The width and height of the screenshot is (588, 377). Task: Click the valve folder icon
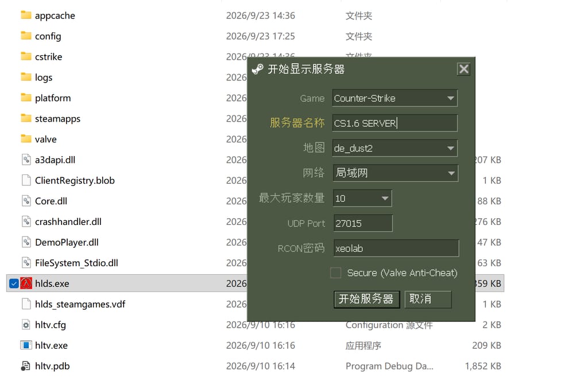point(26,139)
